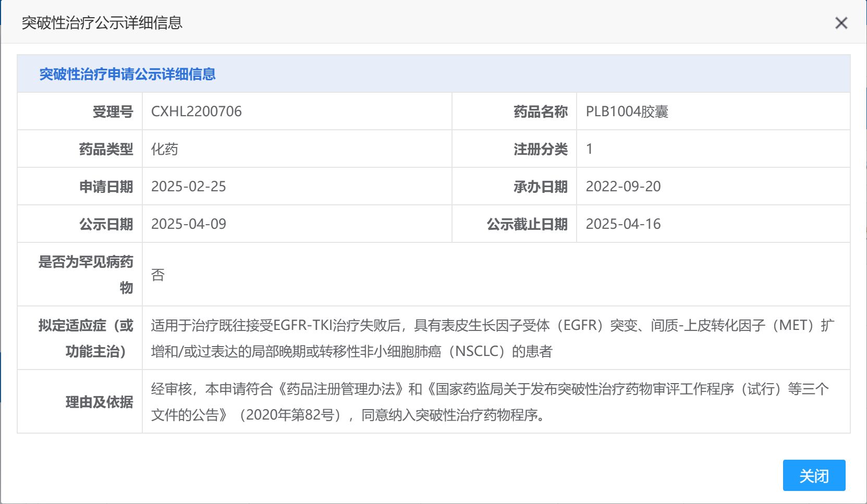The image size is (867, 504).
Task: Click the 申请日期 label
Action: (106, 187)
